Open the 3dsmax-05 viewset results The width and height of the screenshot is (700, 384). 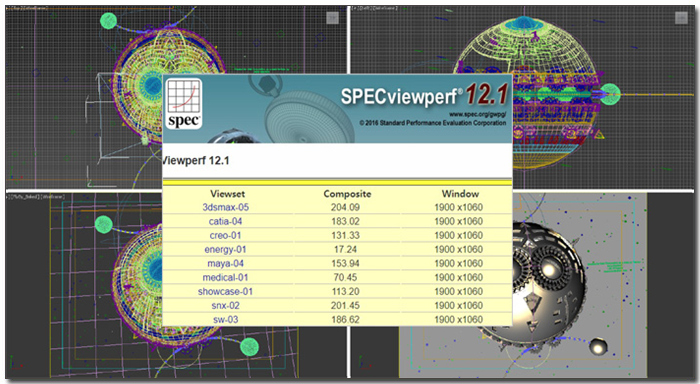tap(225, 207)
